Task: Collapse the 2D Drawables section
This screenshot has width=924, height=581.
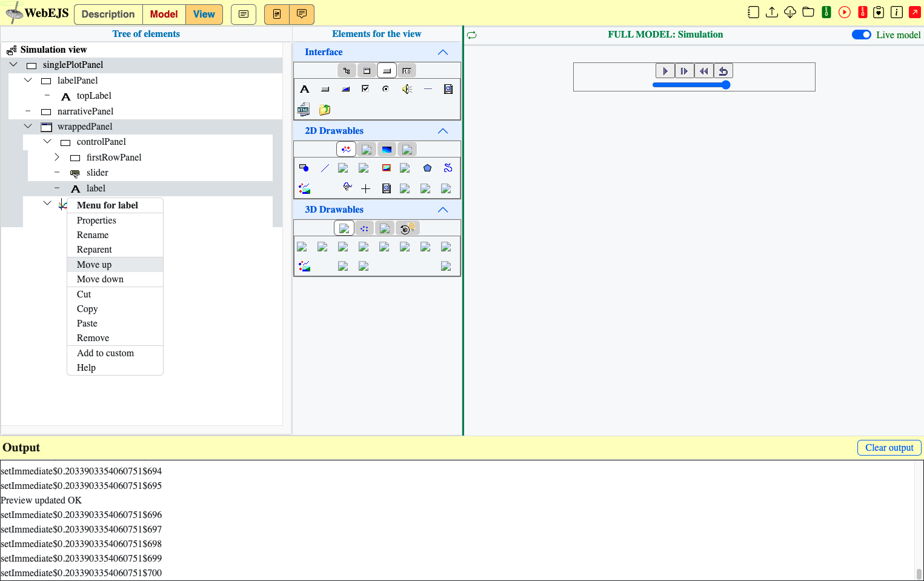Action: [443, 131]
